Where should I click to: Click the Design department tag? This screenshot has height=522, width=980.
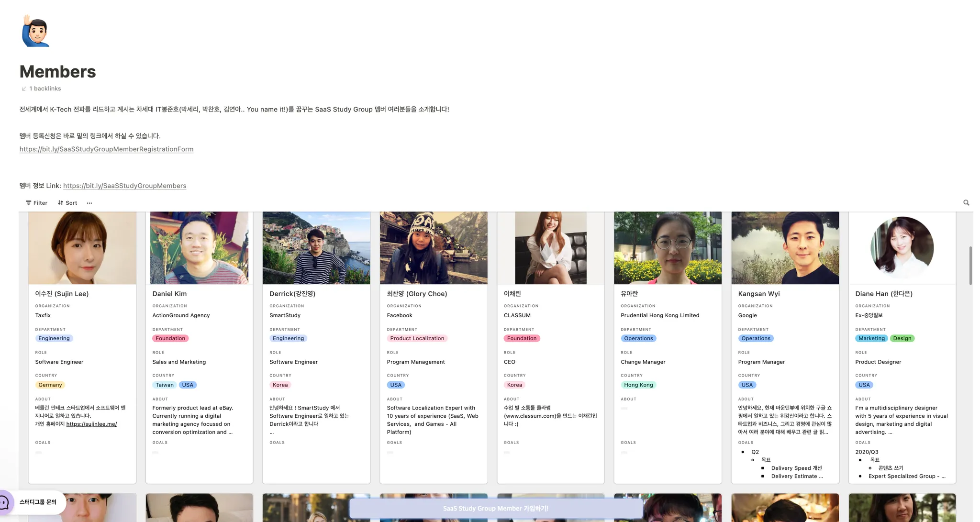point(902,338)
